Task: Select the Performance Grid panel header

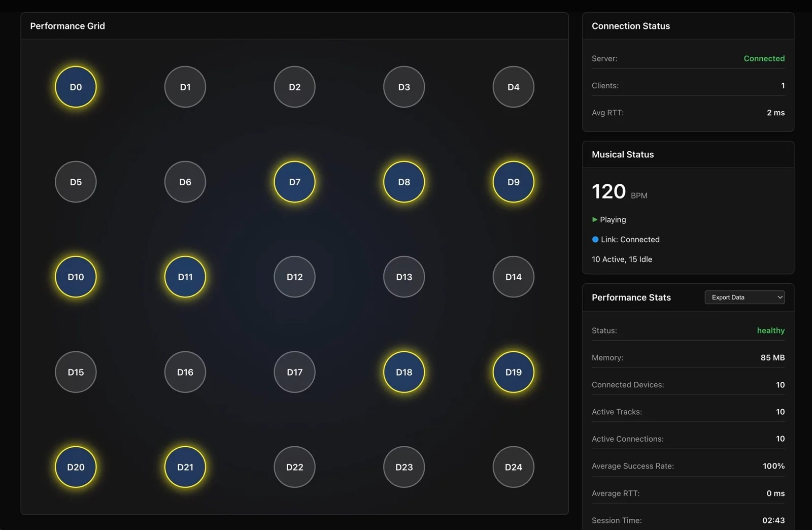Action: (67, 26)
